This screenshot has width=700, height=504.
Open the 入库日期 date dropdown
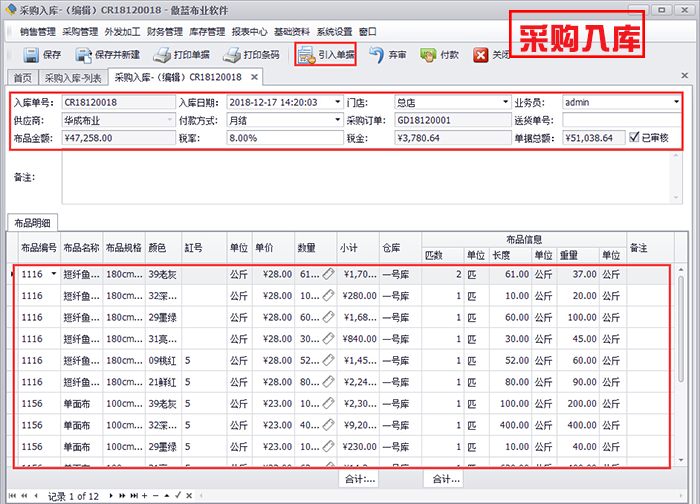click(337, 102)
